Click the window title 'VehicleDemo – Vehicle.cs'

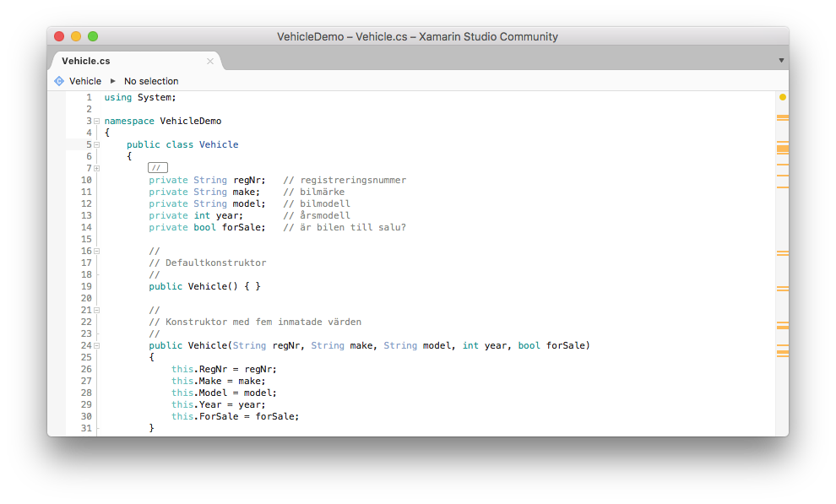(x=342, y=37)
